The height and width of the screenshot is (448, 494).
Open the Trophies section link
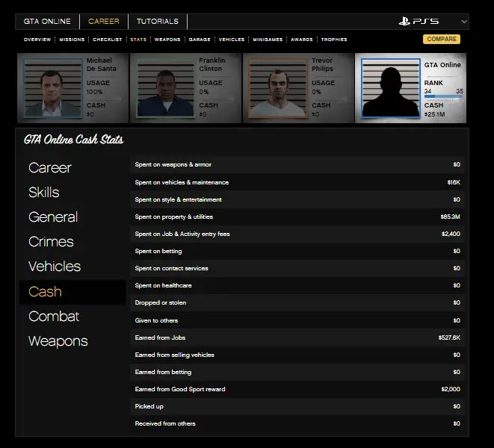[x=334, y=40]
